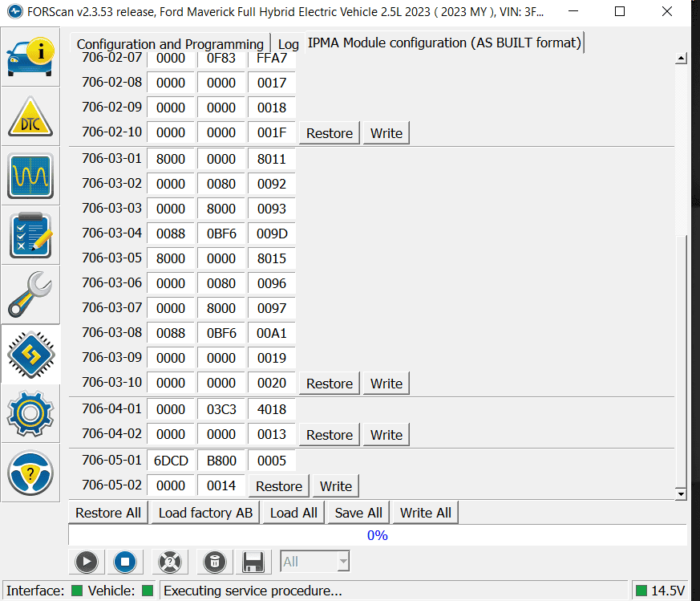700x601 pixels.
Task: Click the Interface status green indicator
Action: pyautogui.click(x=77, y=591)
